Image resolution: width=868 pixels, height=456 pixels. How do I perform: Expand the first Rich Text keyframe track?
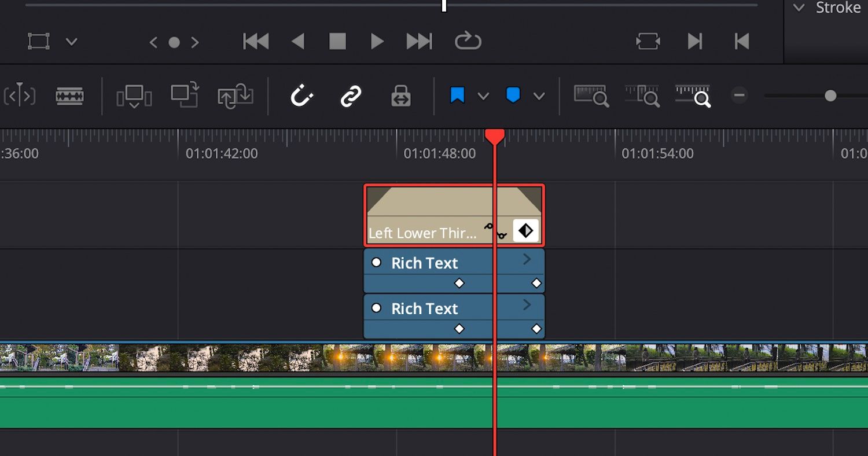[x=527, y=260]
